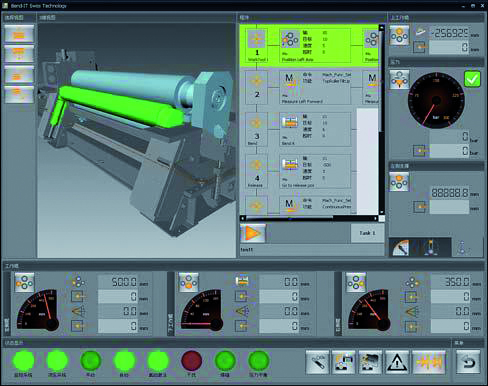Click the Task 1 button
Viewport: 488px width, 386px height.
367,233
